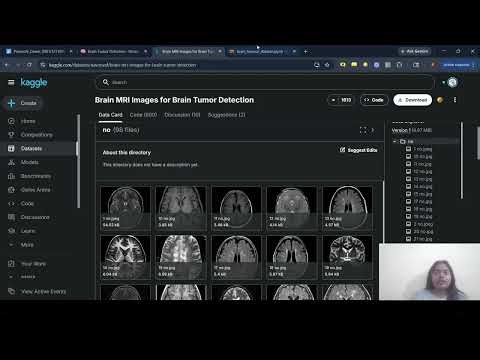
Task: Switch to the Code tab
Action: tap(143, 115)
